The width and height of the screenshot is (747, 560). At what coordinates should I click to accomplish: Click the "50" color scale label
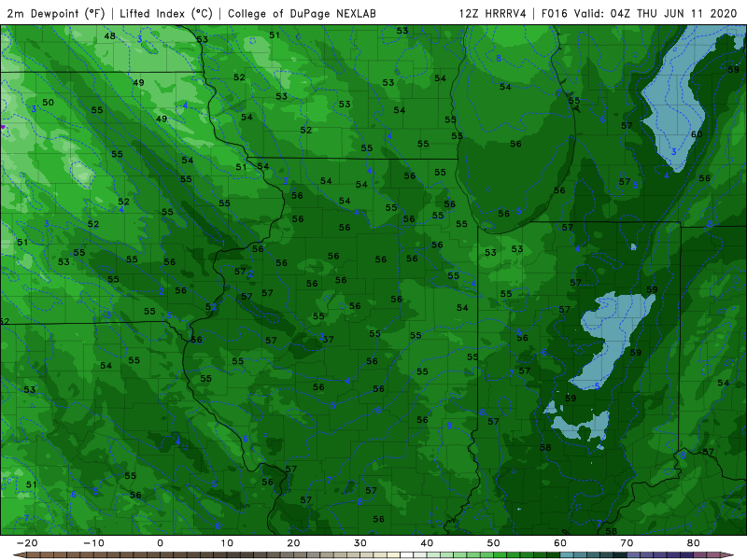[x=494, y=543]
